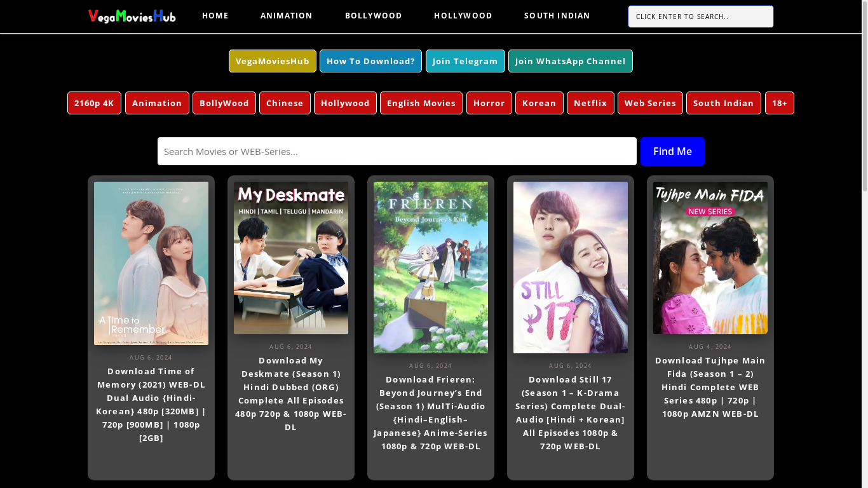The width and height of the screenshot is (868, 488).
Task: Open the Download Still 17 K-Drama link
Action: pos(571,413)
